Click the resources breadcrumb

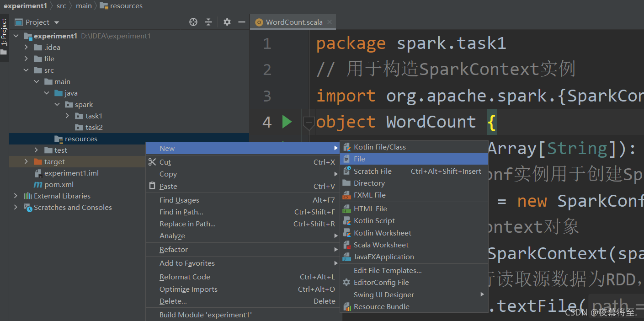point(121,6)
